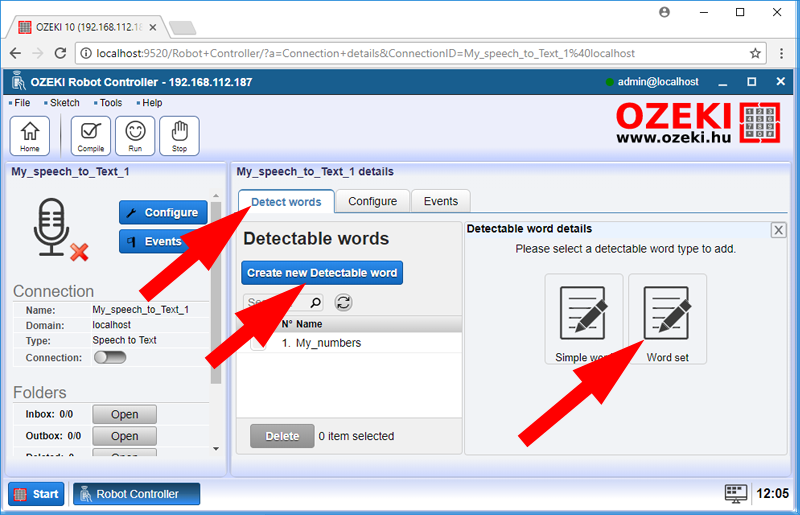Click the 12:05 clock
Screen dimensions: 800x515
(x=772, y=494)
